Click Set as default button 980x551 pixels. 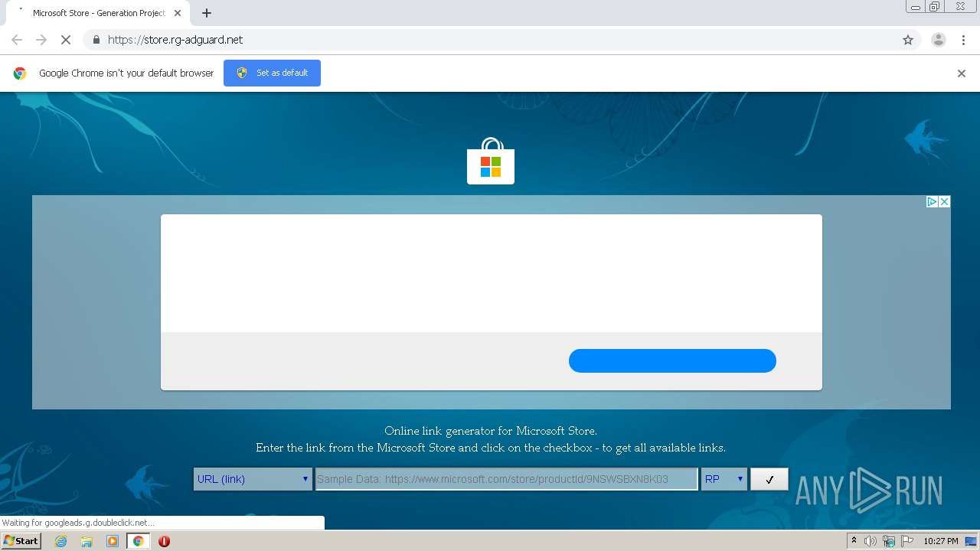[x=272, y=73]
